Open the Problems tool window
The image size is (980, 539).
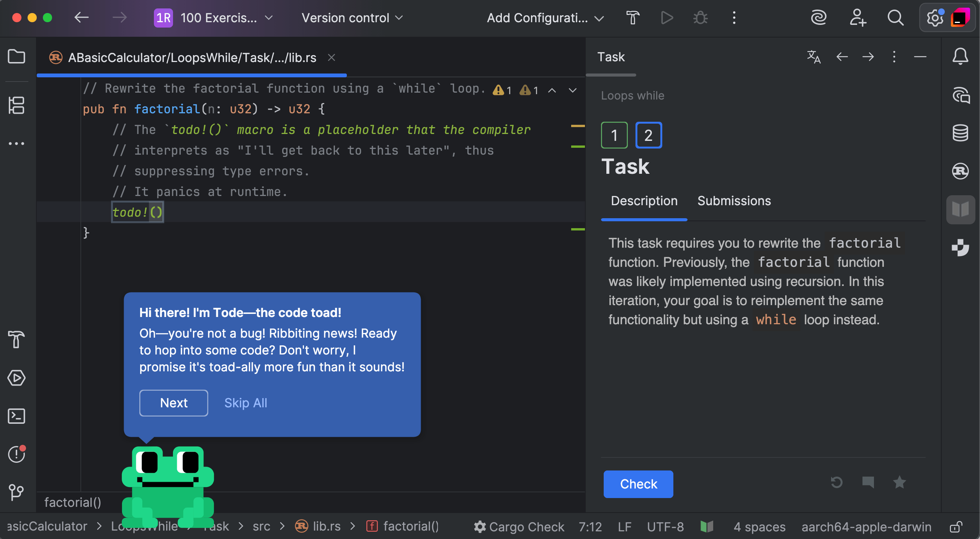click(x=16, y=454)
